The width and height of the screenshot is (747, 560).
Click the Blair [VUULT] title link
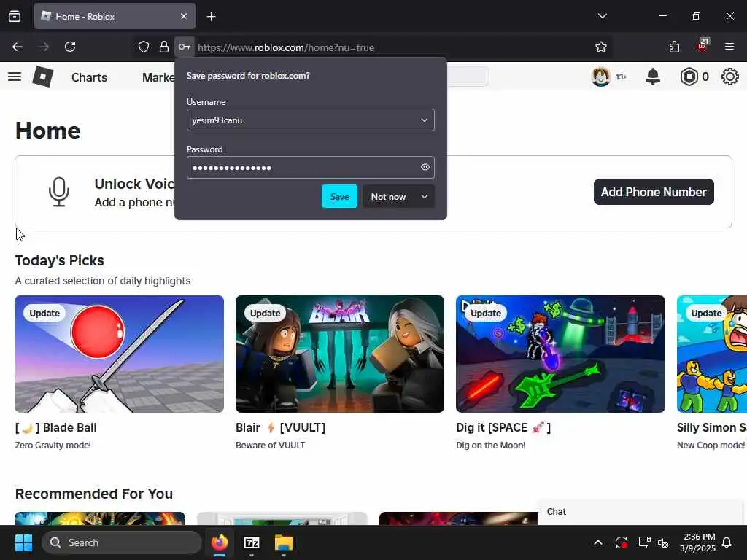point(281,427)
